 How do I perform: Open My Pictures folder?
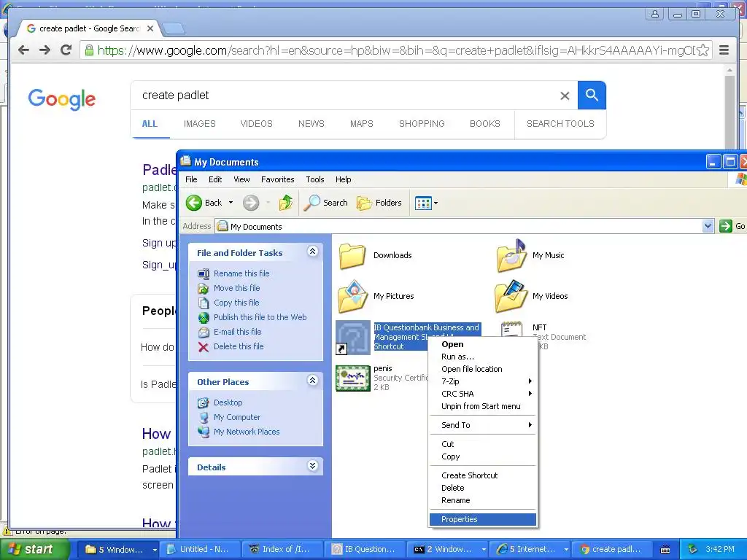pos(352,296)
